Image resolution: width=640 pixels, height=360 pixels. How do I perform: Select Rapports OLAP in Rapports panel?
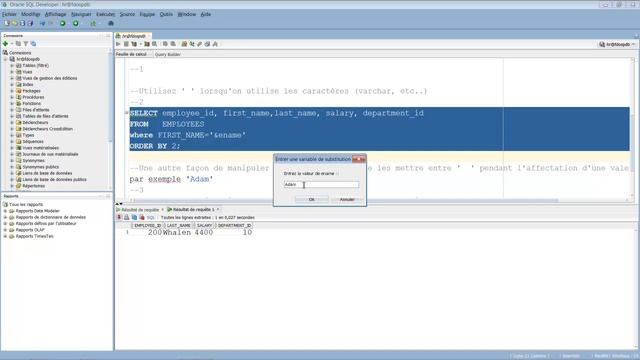pos(30,230)
